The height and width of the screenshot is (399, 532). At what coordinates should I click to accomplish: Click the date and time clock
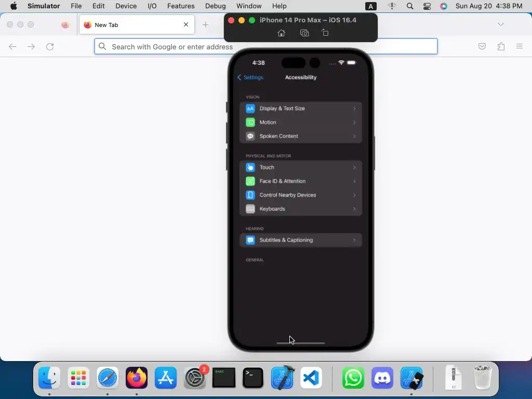pos(488,6)
